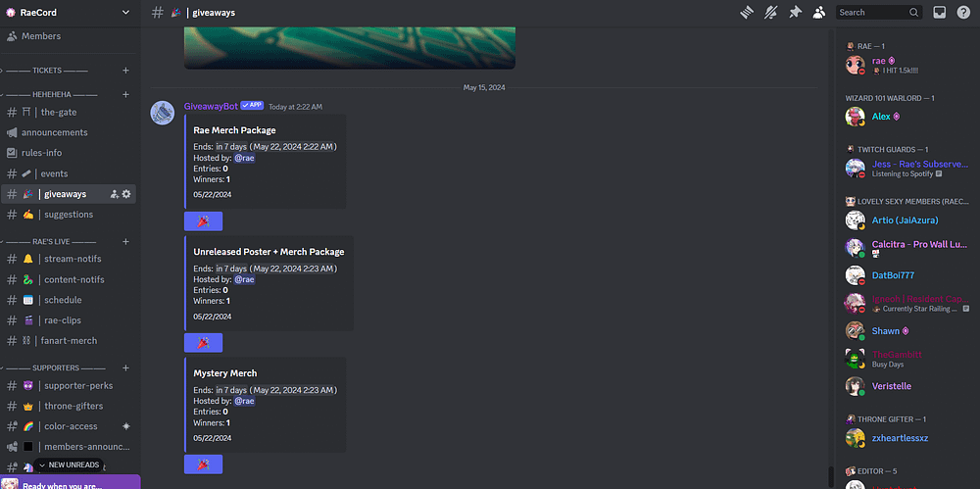Open notification settings bell icon
Viewport: 980px width, 489px height.
pos(770,13)
